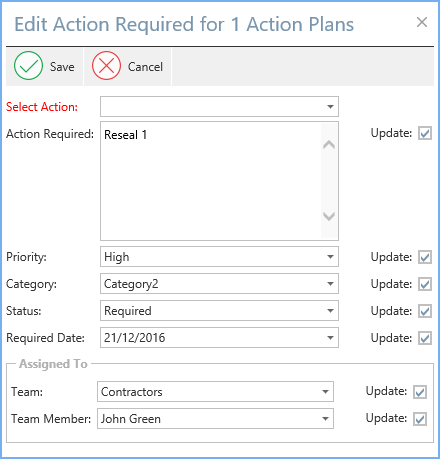Screen dimensions: 440x459
Task: Click into the Action Required text area
Action: (211, 181)
